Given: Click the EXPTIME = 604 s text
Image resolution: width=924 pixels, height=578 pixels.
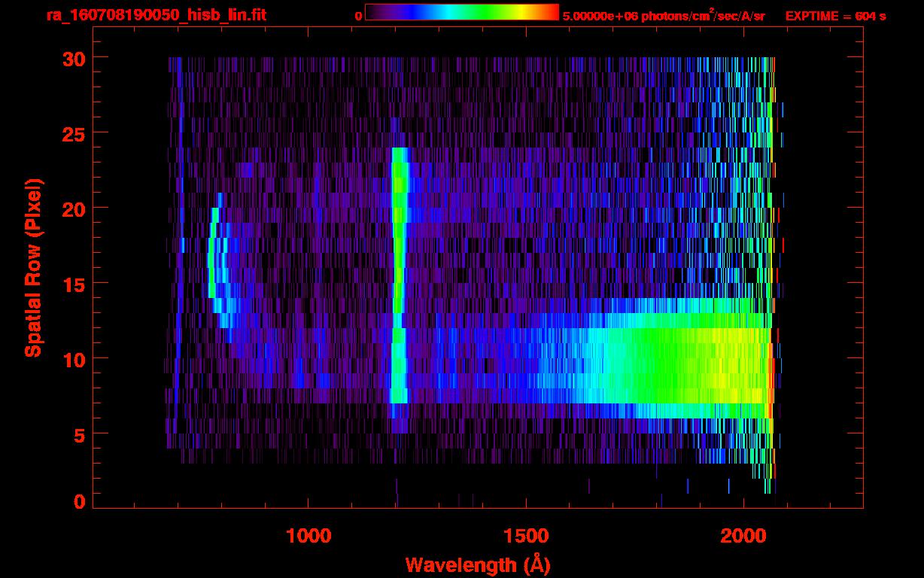Looking at the screenshot, I should click(835, 16).
